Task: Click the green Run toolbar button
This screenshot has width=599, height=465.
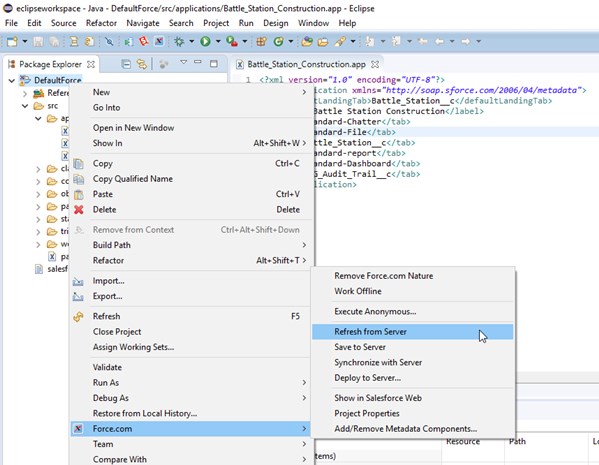Action: [x=206, y=41]
